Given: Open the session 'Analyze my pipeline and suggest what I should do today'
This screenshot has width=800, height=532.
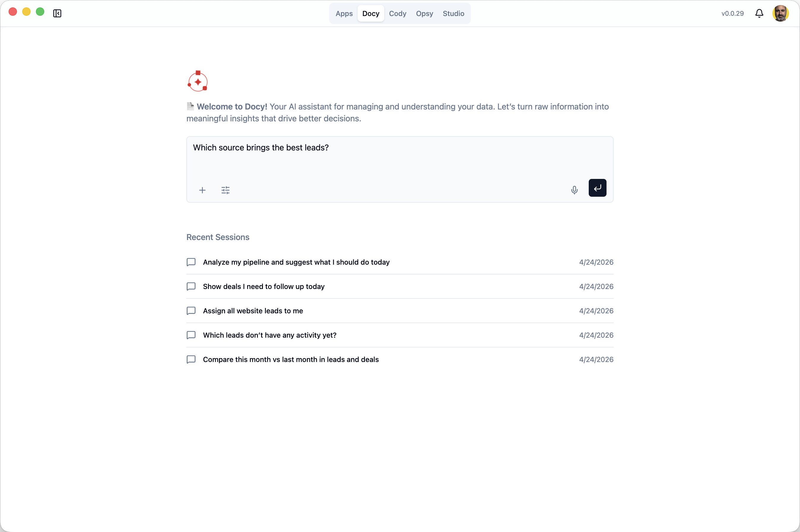Looking at the screenshot, I should (x=296, y=262).
